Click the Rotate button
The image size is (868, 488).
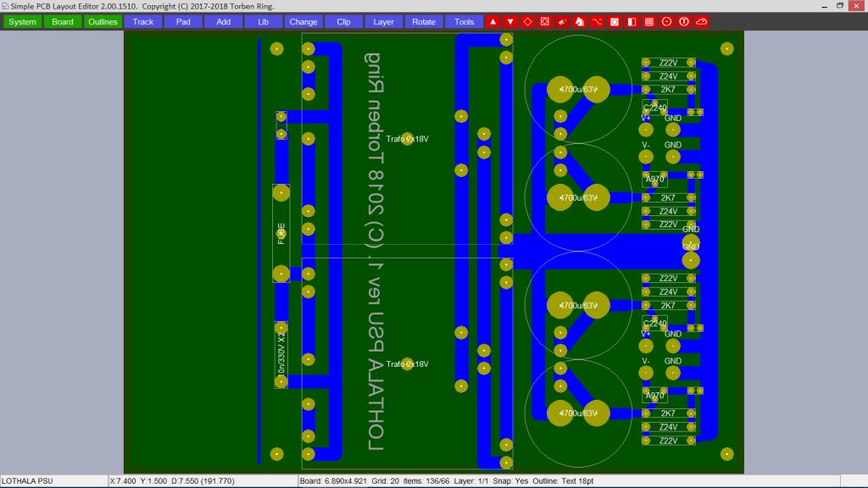coord(424,21)
